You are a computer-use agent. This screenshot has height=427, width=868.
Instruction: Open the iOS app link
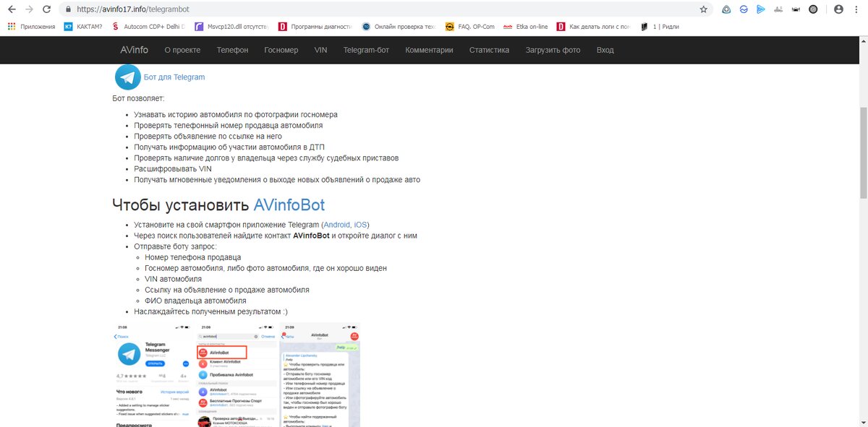pos(361,225)
